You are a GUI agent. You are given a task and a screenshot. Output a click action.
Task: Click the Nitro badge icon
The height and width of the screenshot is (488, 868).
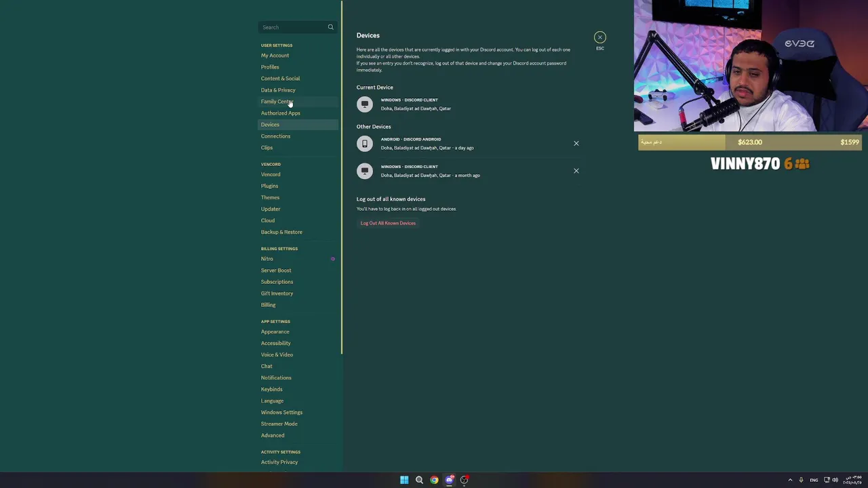[x=332, y=259]
